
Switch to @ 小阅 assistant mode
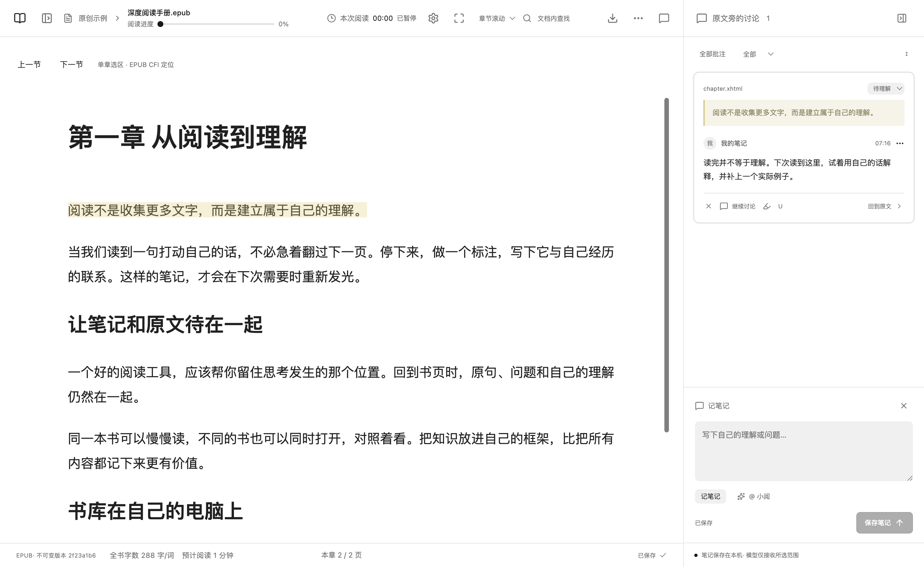coord(754,496)
